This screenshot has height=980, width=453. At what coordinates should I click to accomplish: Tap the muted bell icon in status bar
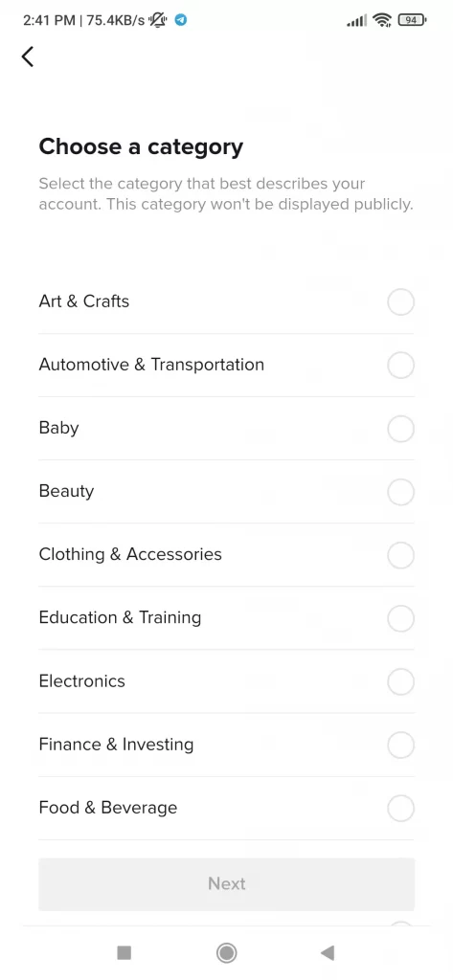click(158, 20)
